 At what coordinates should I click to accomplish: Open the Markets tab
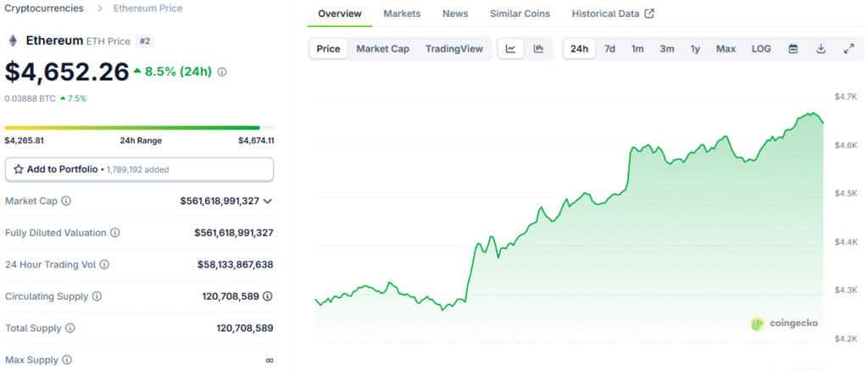402,14
